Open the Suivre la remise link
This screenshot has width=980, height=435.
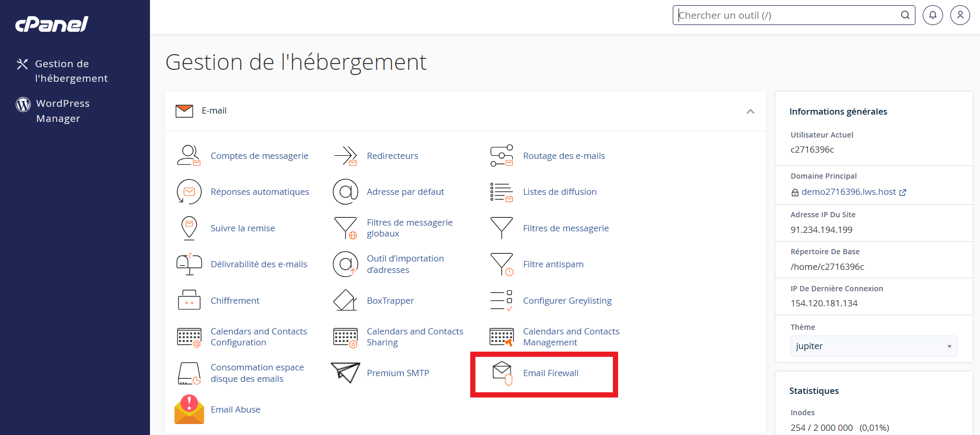click(x=243, y=228)
